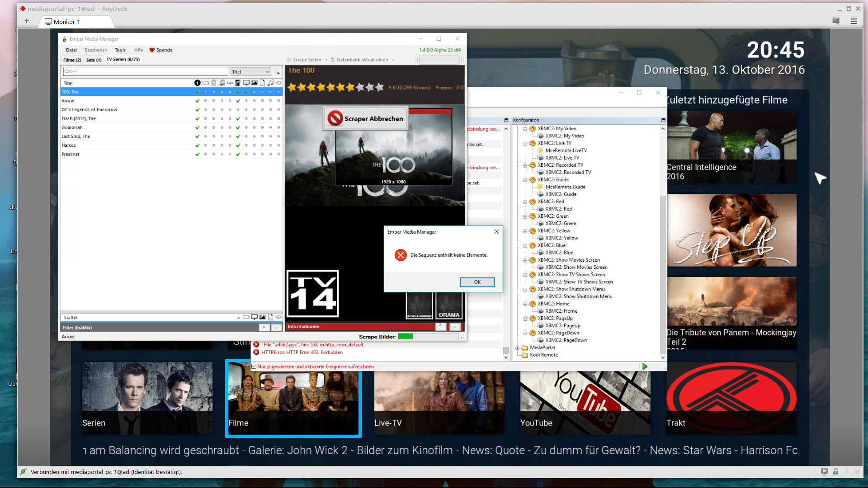
Task: Select the Filme tile in Kodi home
Action: 293,398
